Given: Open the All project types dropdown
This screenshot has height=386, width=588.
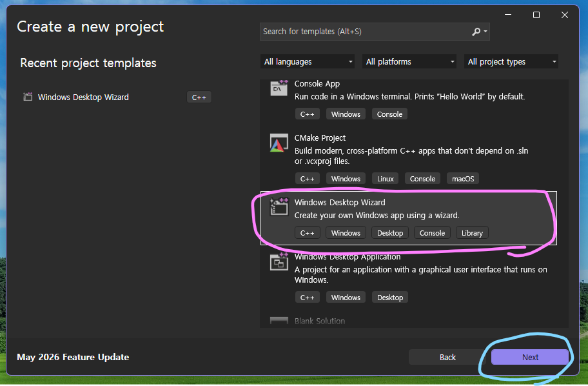Looking at the screenshot, I should [x=511, y=61].
